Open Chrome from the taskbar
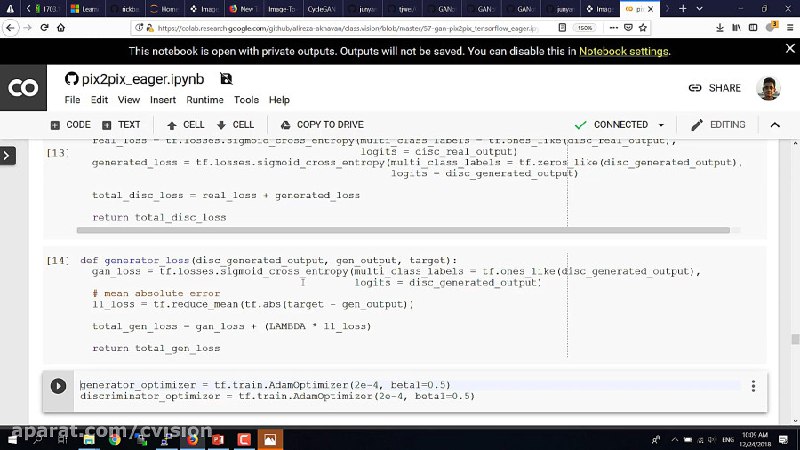Screen dimensions: 800x450 pyautogui.click(x=115, y=439)
